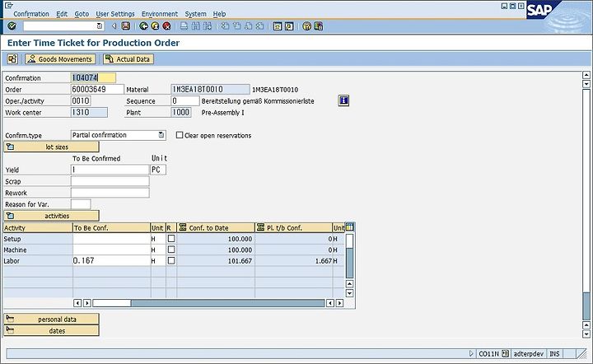
Task: Open the Help menu
Action: coord(219,14)
